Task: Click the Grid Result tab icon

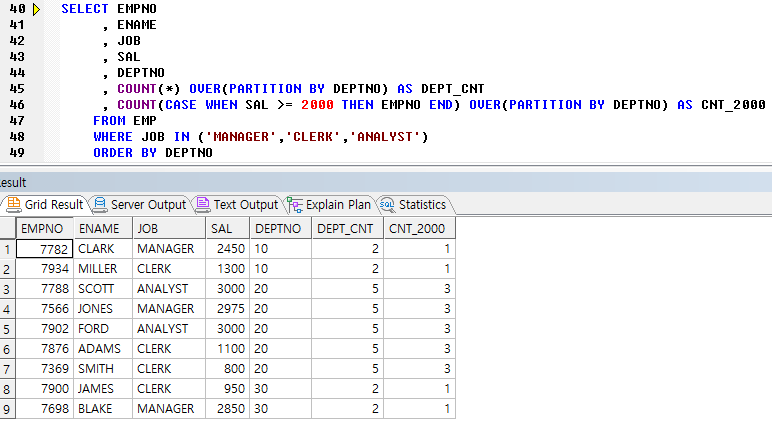Action: [14, 204]
